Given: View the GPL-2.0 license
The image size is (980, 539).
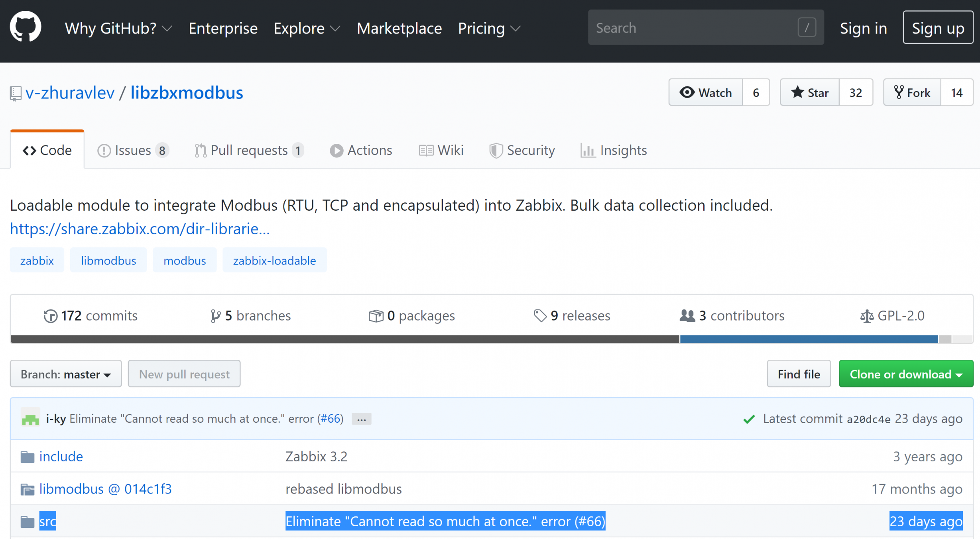Looking at the screenshot, I should tap(892, 316).
